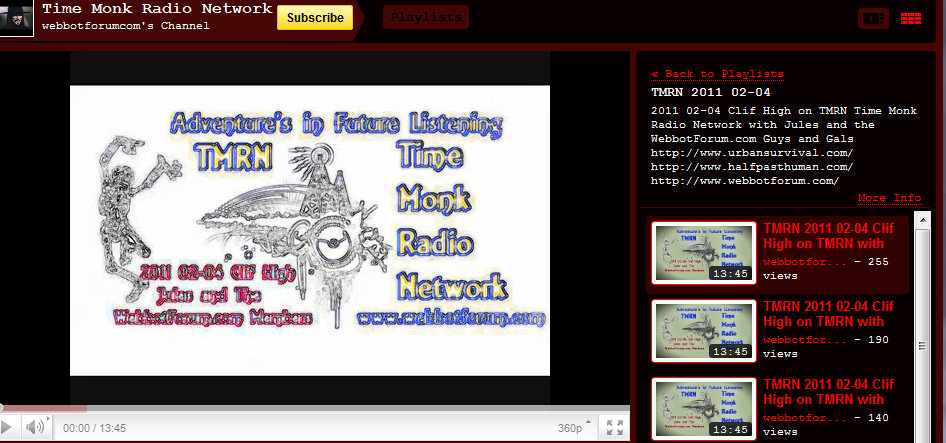This screenshot has height=443, width=946.
Task: Expand video with the fullscreen icon
Action: (615, 428)
